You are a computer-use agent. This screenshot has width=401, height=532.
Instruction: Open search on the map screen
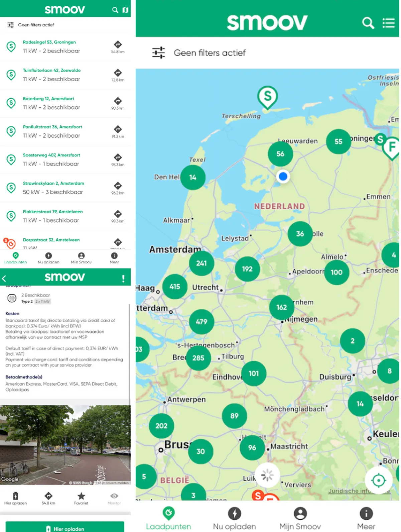pos(368,23)
